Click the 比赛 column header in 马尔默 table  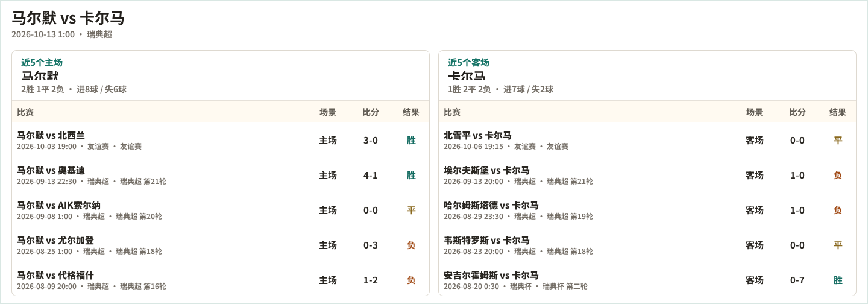(25, 112)
